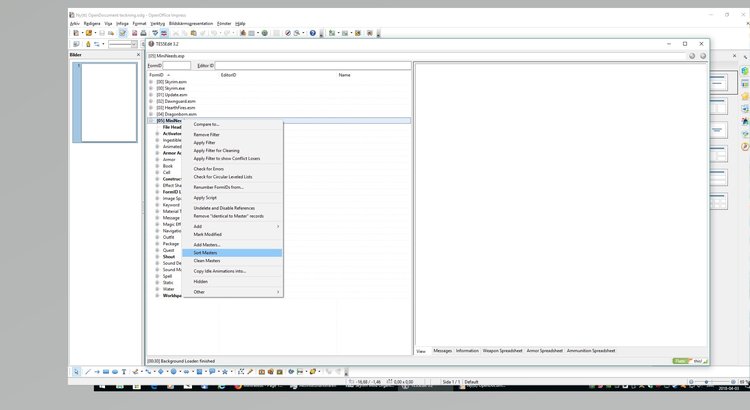The height and width of the screenshot is (410, 750).
Task: Select the Line tool in drawing toolbar
Action: pyautogui.click(x=88, y=372)
